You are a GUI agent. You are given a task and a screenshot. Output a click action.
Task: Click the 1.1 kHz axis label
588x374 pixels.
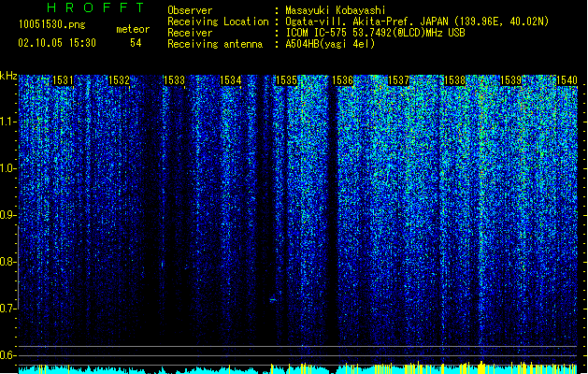[7, 122]
